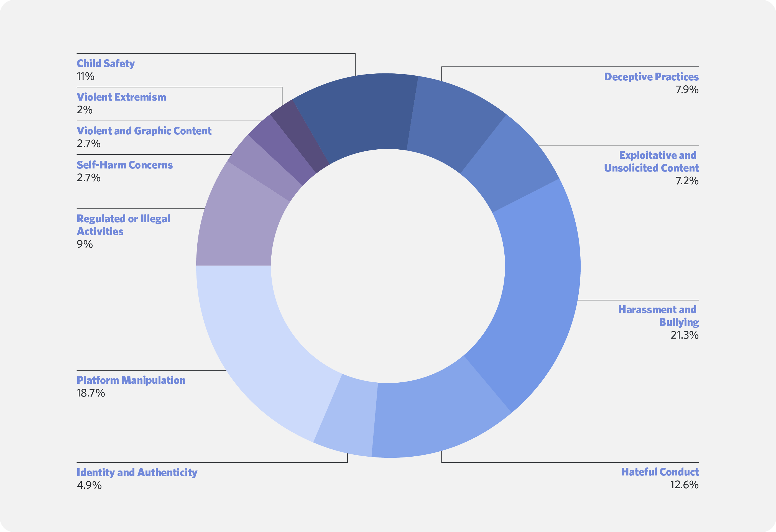Click the Violent Extremism label
Image resolution: width=776 pixels, height=532 pixels.
tap(121, 97)
